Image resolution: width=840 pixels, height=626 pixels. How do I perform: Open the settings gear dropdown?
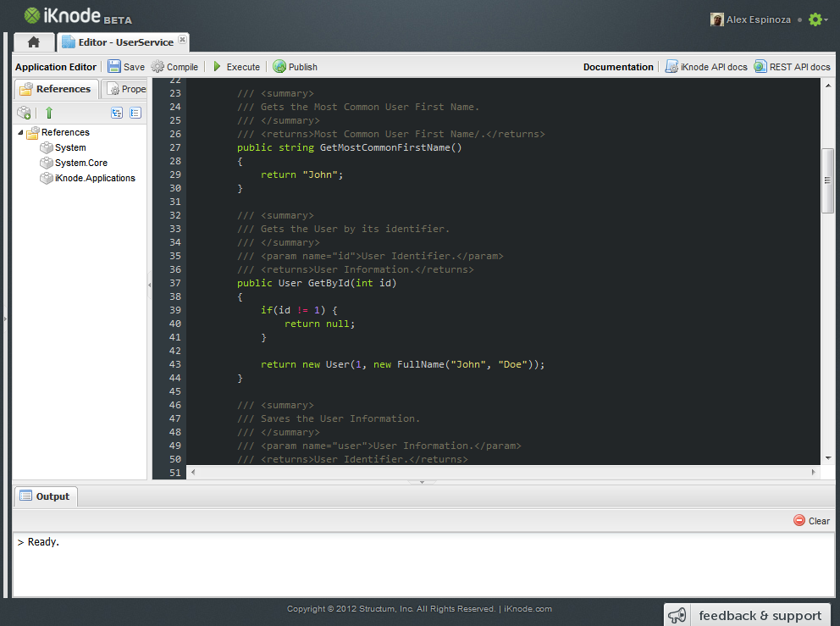tap(817, 19)
